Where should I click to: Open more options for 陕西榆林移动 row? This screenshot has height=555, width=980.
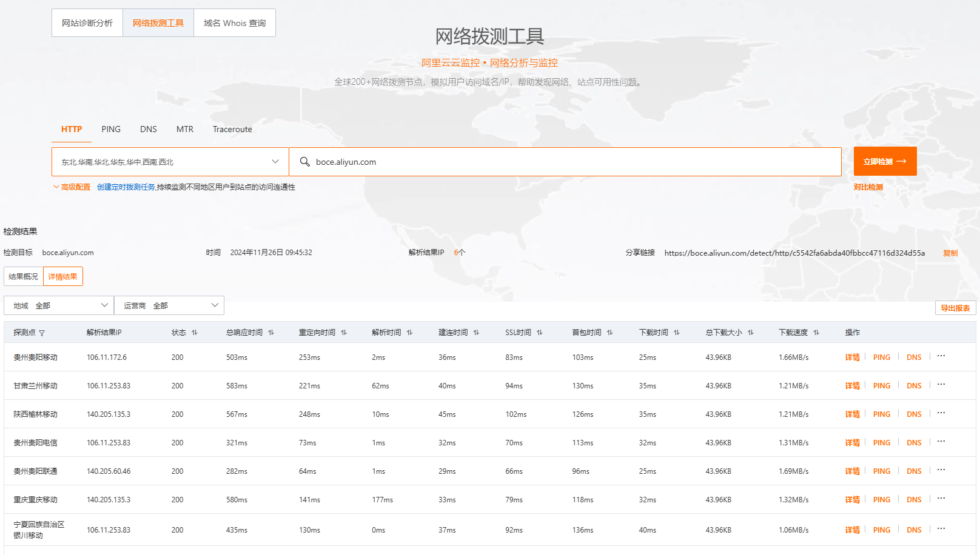pos(941,413)
